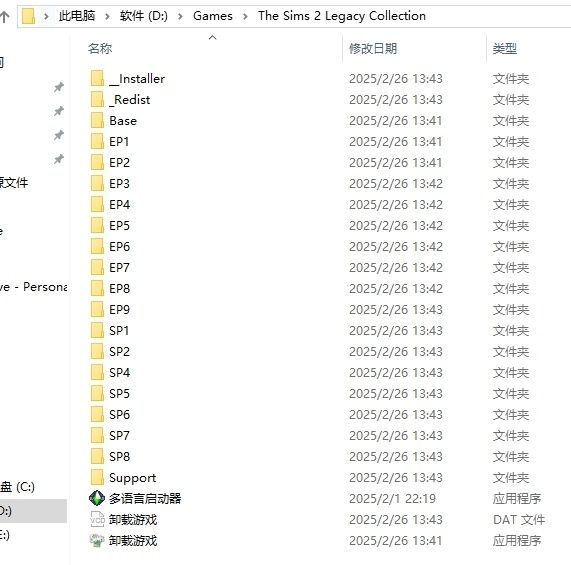Image resolution: width=571 pixels, height=565 pixels.
Task: Click the third pin icon in sidebar
Action: tap(59, 135)
